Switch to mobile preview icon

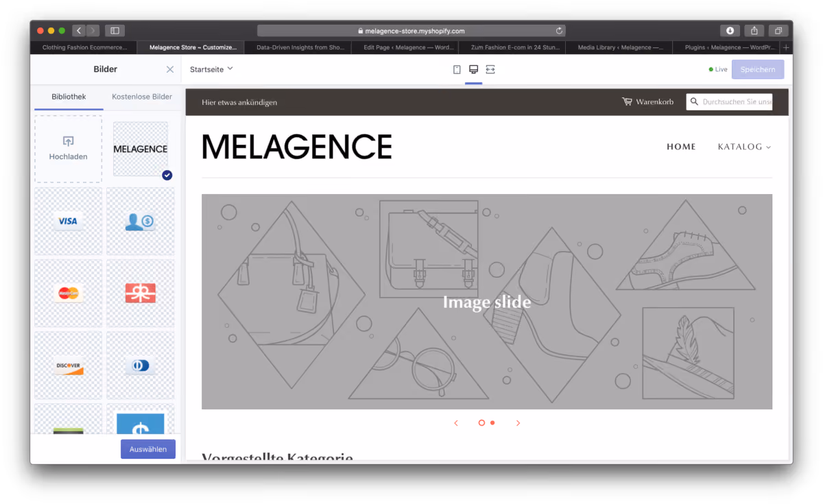[x=457, y=69]
